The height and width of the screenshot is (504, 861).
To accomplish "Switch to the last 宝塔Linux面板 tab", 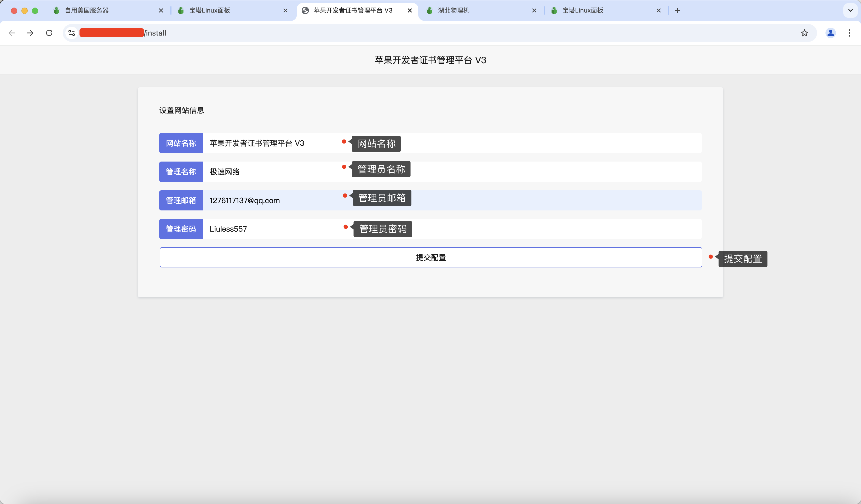I will (605, 11).
